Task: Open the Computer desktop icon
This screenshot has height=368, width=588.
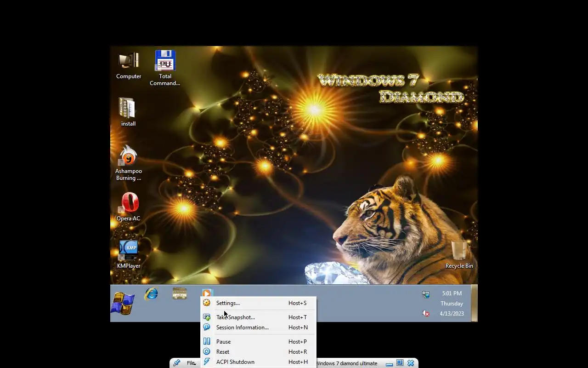Action: tap(129, 65)
